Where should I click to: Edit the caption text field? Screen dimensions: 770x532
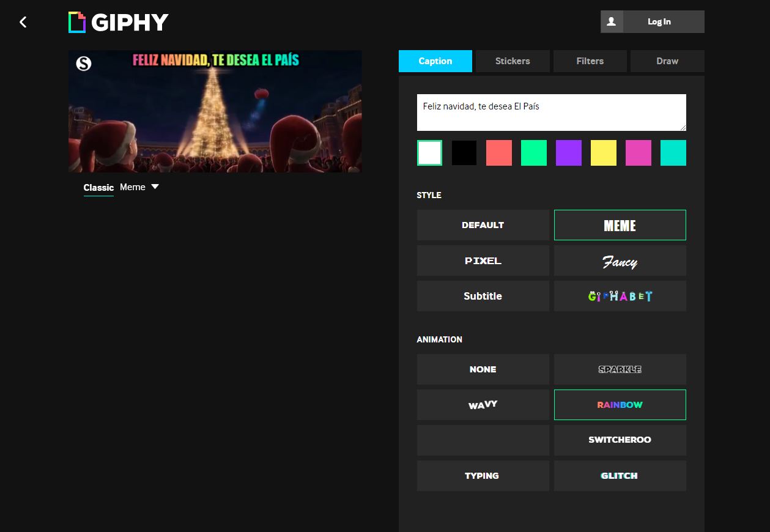pyautogui.click(x=552, y=113)
